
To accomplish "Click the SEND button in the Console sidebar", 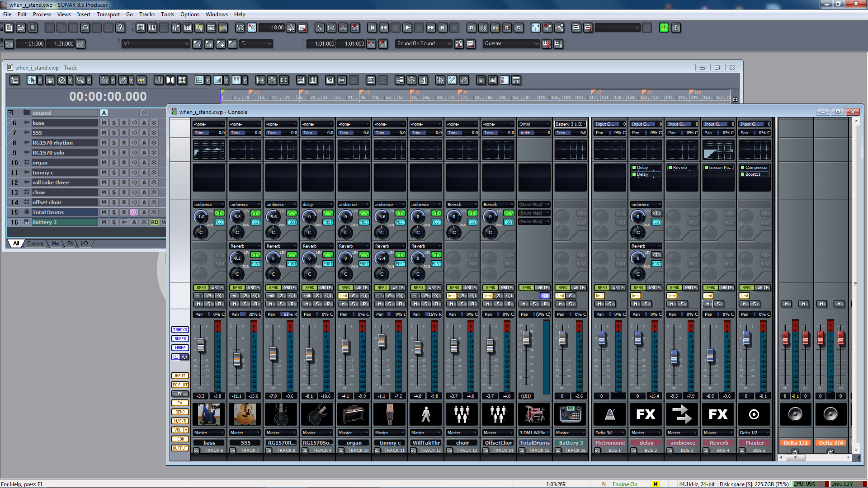I will (180, 412).
